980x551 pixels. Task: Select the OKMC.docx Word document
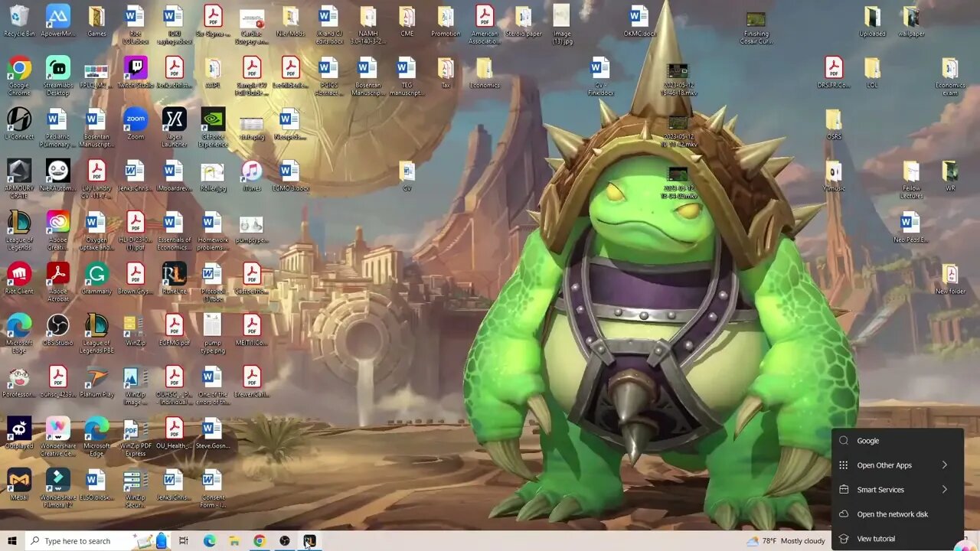(639, 21)
